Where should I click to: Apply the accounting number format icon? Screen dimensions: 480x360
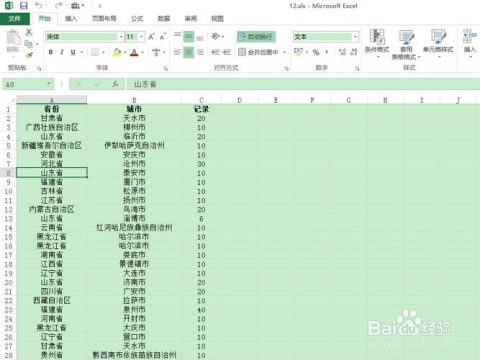[x=298, y=52]
